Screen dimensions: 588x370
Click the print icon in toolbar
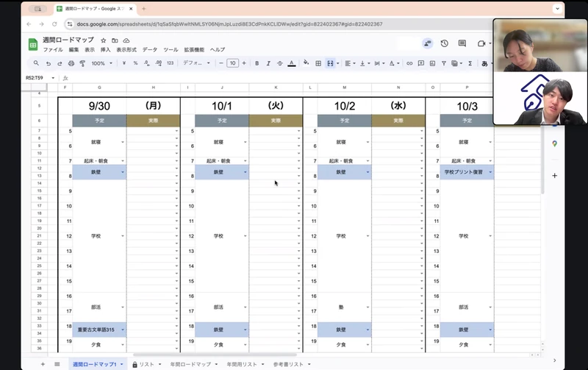click(71, 63)
